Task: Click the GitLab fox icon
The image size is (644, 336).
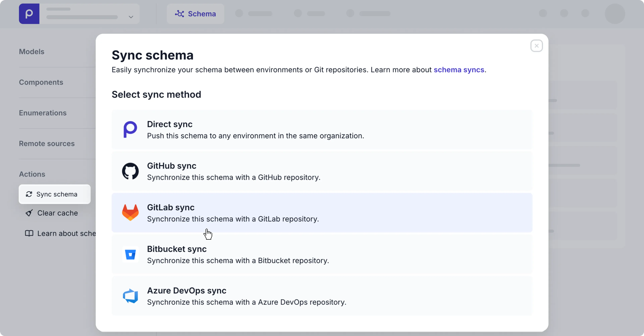Action: (130, 212)
